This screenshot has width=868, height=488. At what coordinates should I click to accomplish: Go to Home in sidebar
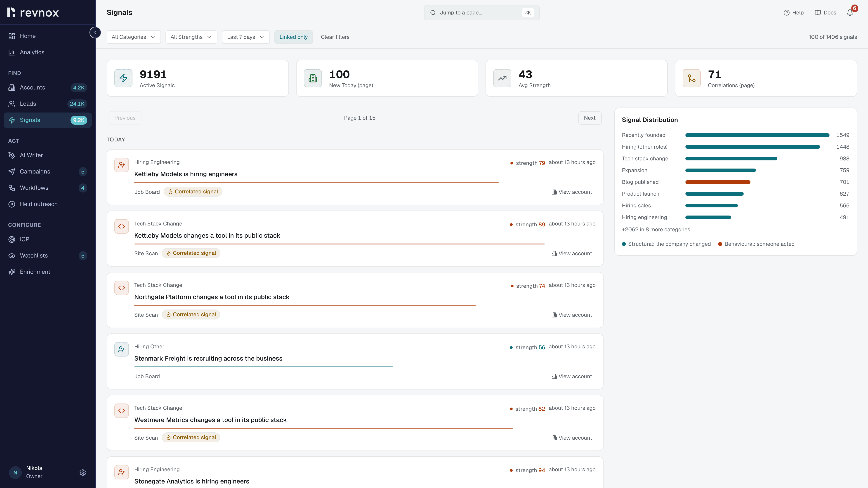coord(47,36)
